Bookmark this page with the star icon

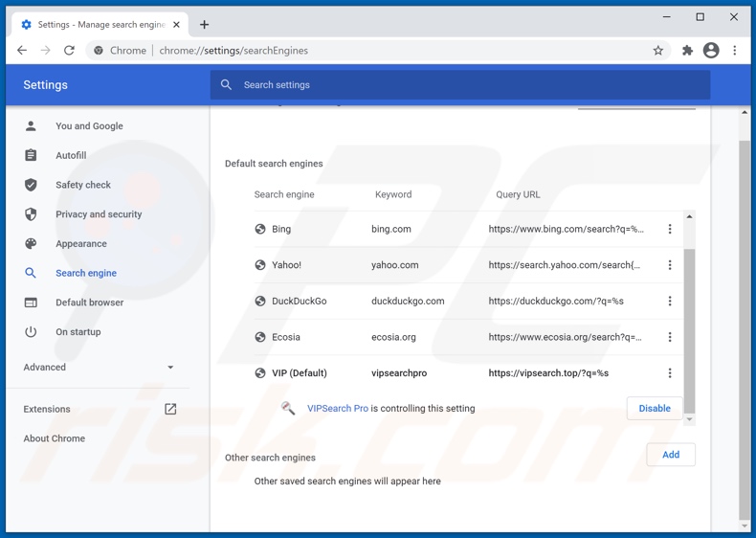pos(657,50)
